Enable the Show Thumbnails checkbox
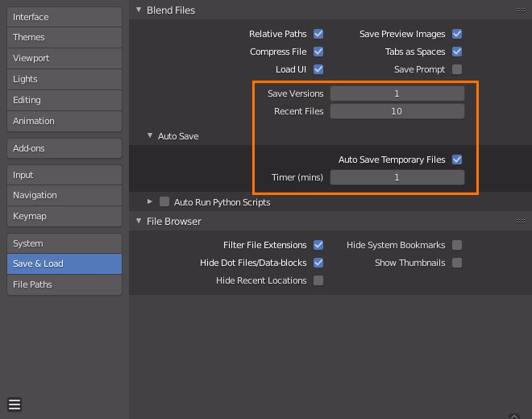The image size is (532, 419). click(457, 263)
